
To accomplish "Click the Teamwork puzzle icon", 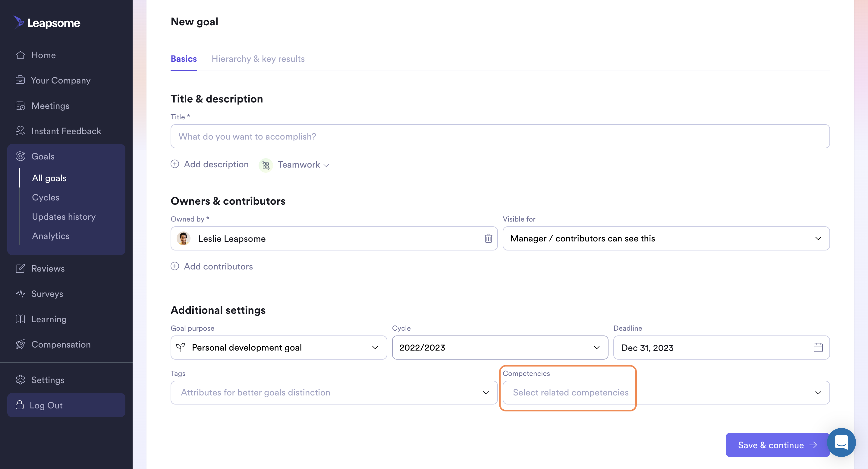I will tap(266, 165).
